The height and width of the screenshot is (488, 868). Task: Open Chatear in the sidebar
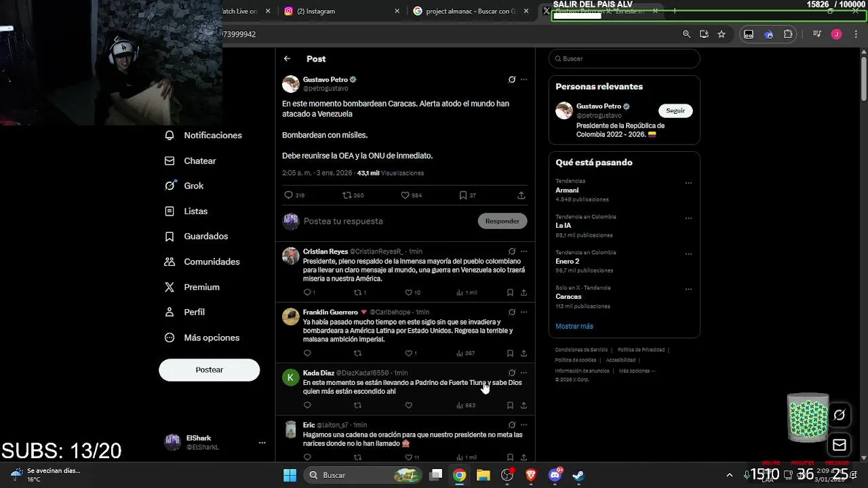pos(191,161)
